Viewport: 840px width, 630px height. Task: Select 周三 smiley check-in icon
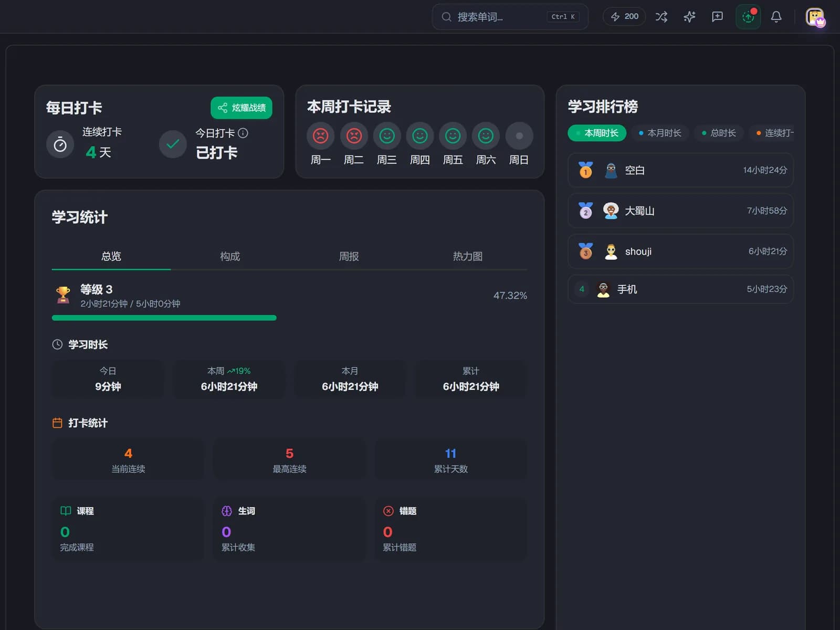coord(387,136)
